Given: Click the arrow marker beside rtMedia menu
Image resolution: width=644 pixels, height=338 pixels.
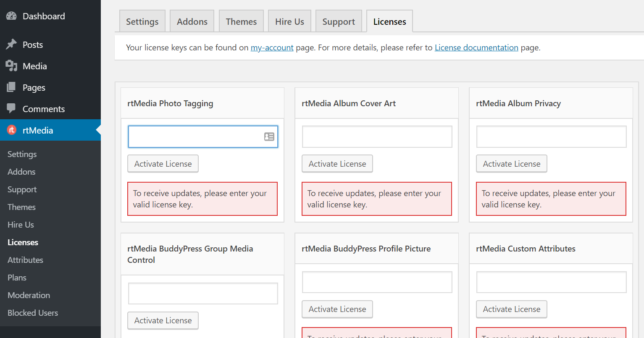Looking at the screenshot, I should point(98,130).
